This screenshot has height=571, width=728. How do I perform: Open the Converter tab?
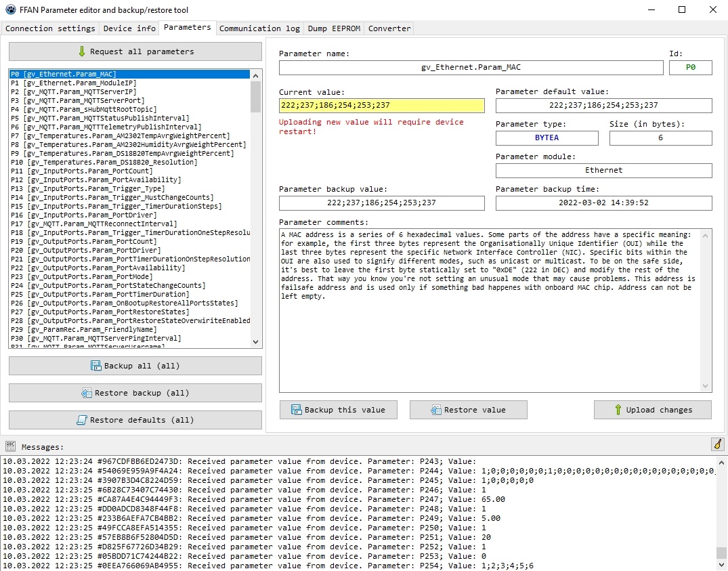389,28
